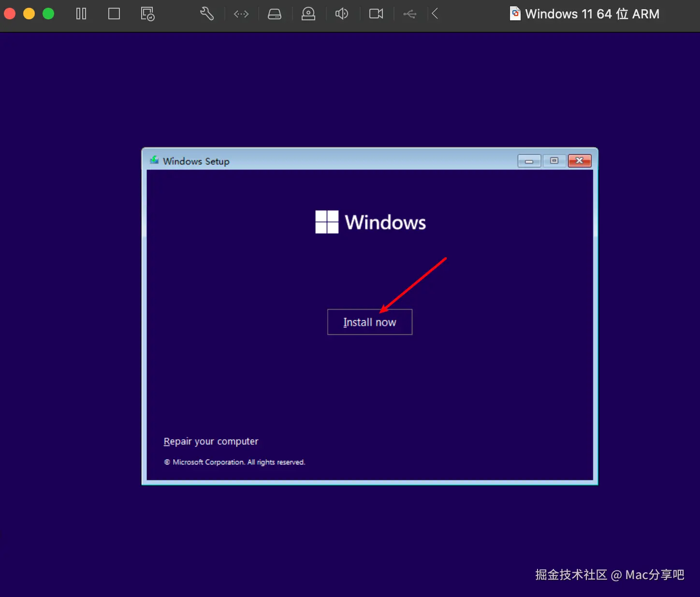700x597 pixels.
Task: Maximize the Windows Setup dialog
Action: [554, 161]
